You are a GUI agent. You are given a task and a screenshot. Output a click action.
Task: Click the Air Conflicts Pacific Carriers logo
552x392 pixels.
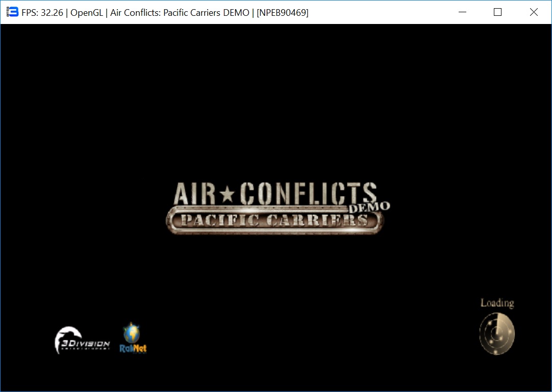(x=278, y=208)
